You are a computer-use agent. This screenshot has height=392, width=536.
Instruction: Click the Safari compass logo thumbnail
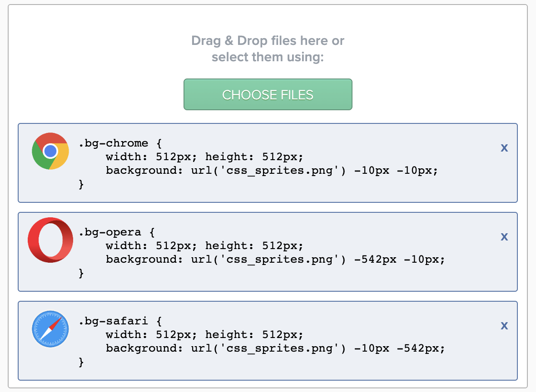click(x=50, y=329)
